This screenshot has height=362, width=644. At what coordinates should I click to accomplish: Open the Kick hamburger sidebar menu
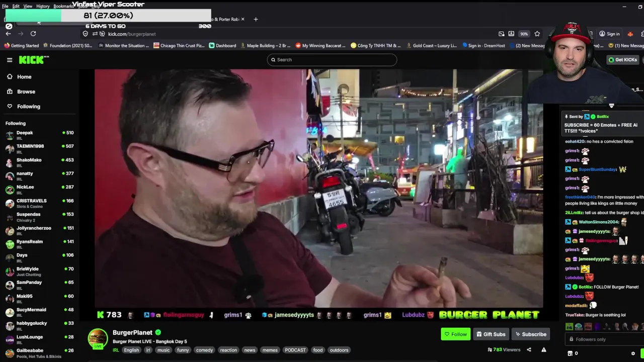(10, 60)
